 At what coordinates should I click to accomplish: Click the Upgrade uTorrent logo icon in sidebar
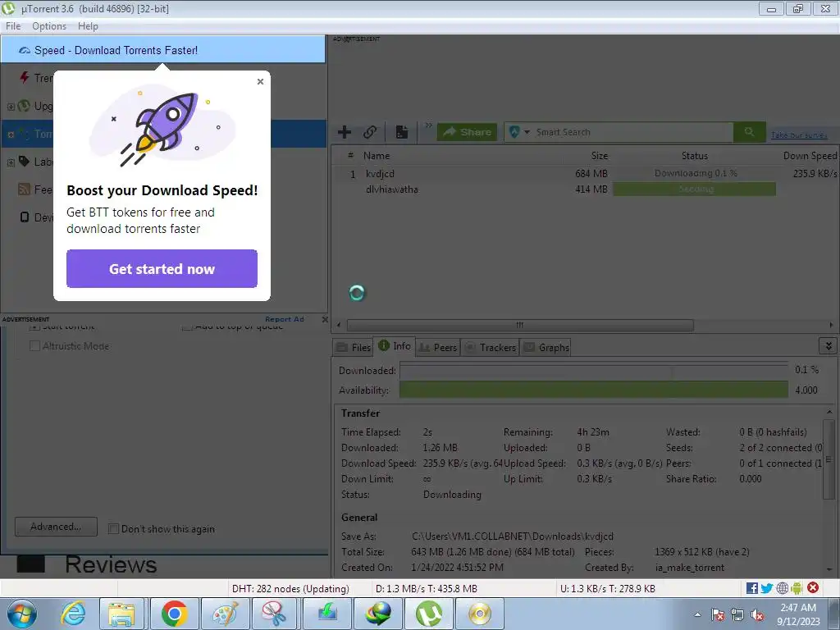click(x=24, y=106)
